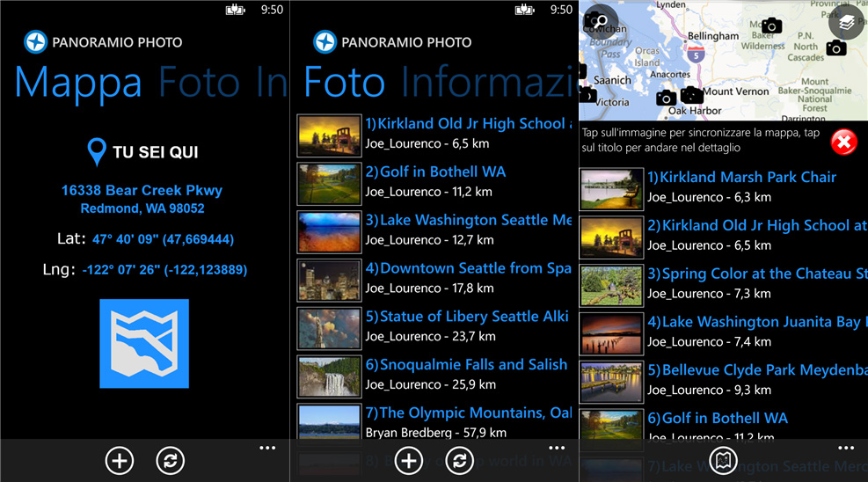Tap the Snoqualmie Falls waterfall thumbnail
868x482 pixels.
coord(330,376)
